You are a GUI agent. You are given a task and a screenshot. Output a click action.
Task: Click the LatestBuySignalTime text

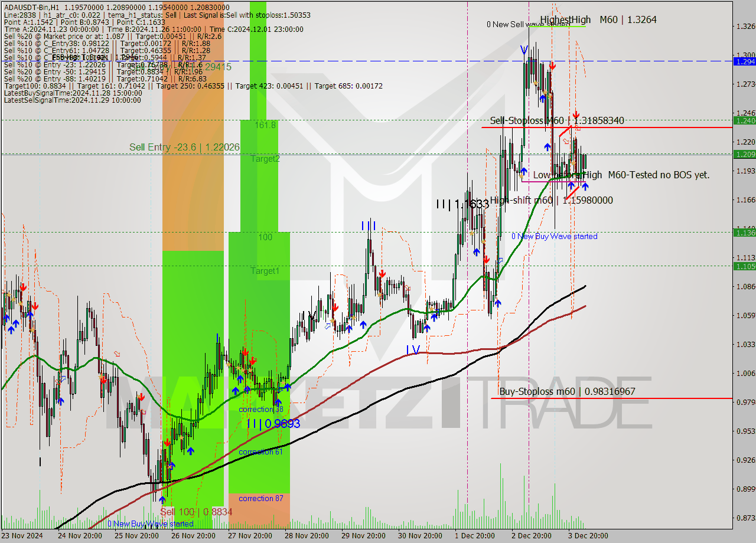tap(74, 93)
